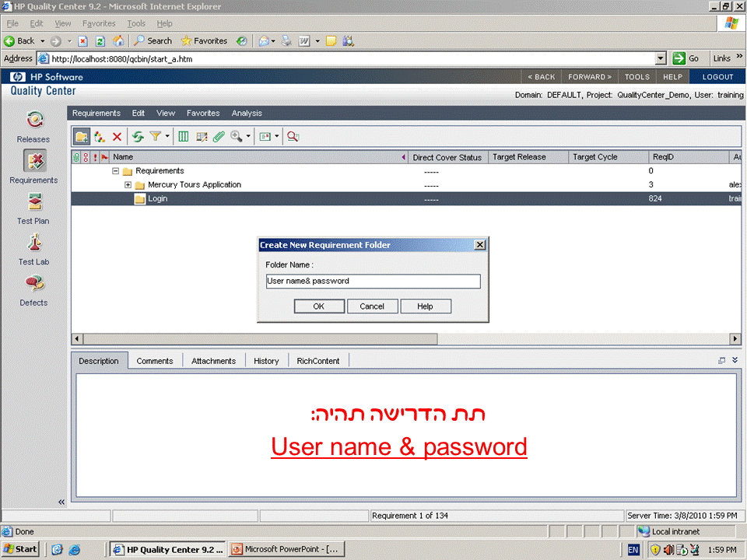Switch to the Attachments tab
747x560 pixels.
pos(213,361)
